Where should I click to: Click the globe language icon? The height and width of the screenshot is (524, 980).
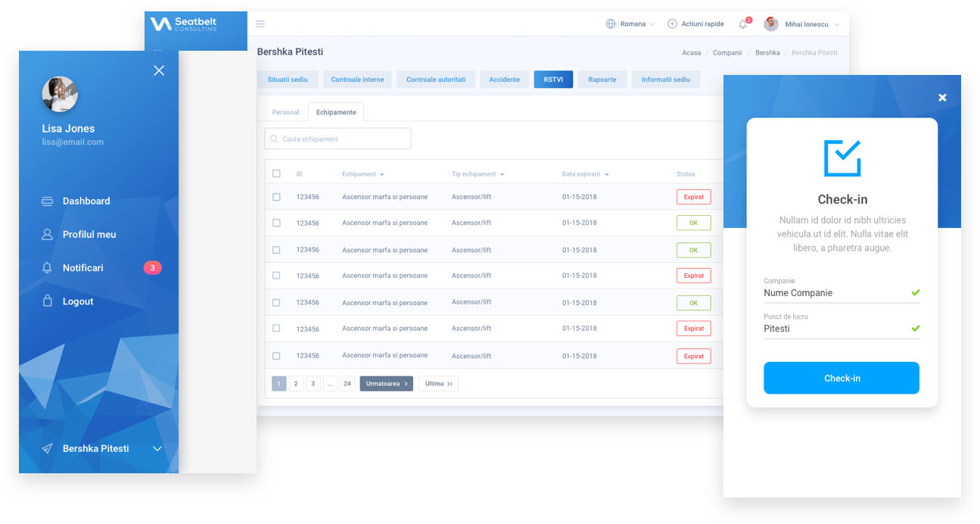[x=611, y=24]
